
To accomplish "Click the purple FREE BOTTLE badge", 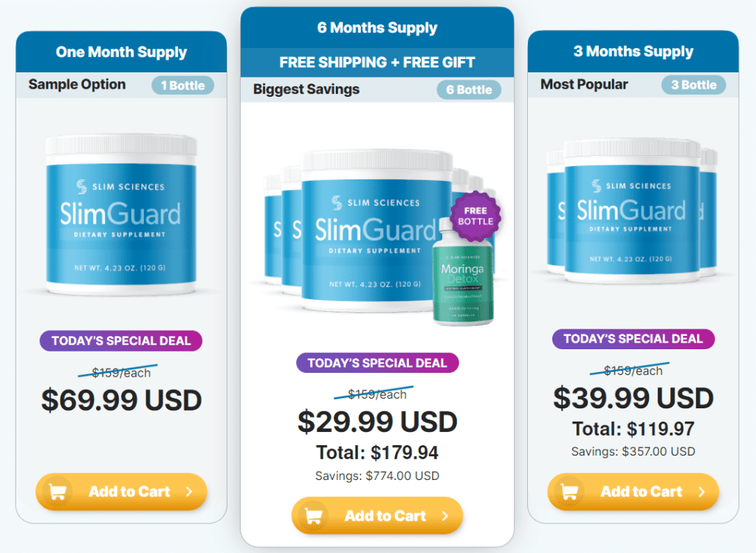I will tap(475, 216).
